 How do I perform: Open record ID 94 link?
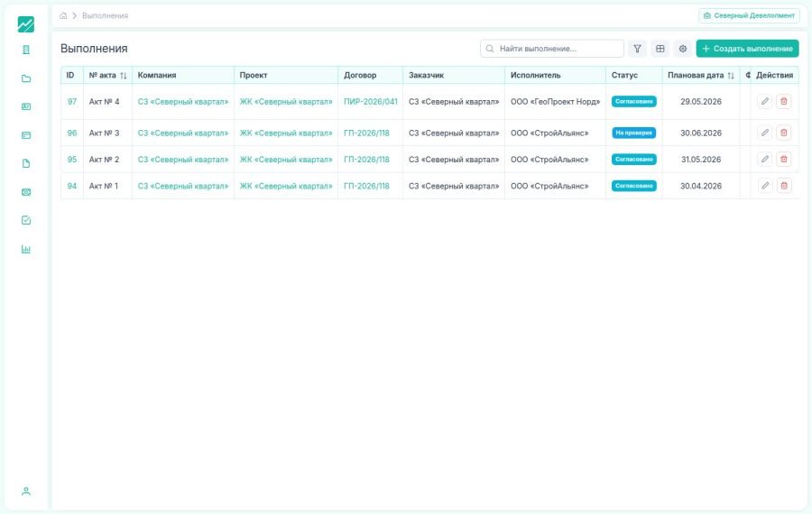[72, 186]
